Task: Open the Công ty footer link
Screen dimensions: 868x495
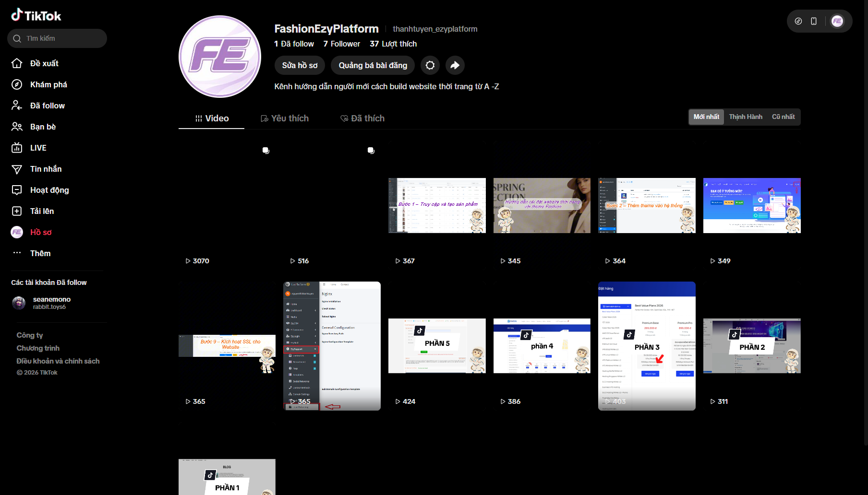Action: (x=30, y=335)
